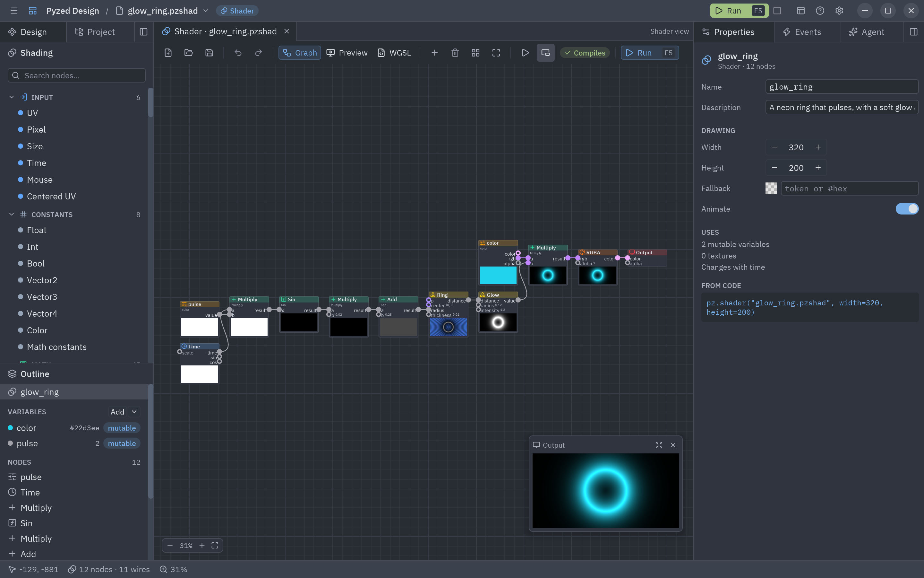Auto-arrange nodes with the grid icon
This screenshot has height=578, width=924.
(x=476, y=53)
